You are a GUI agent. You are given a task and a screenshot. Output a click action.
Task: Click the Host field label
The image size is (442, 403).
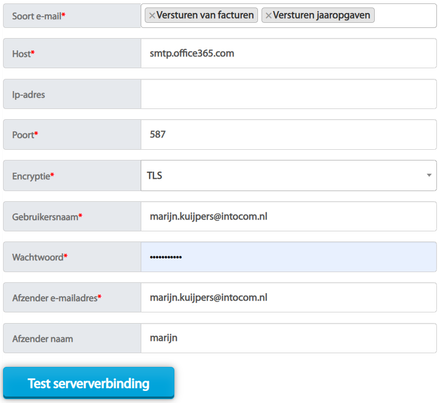(x=23, y=54)
